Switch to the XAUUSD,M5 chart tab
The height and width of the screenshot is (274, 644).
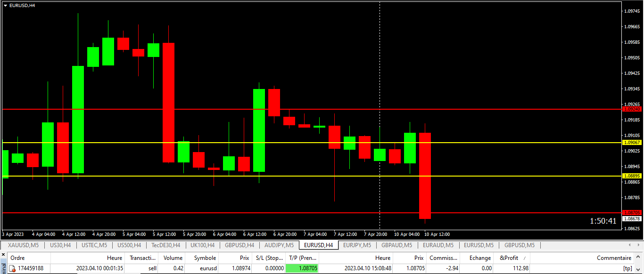click(x=23, y=245)
